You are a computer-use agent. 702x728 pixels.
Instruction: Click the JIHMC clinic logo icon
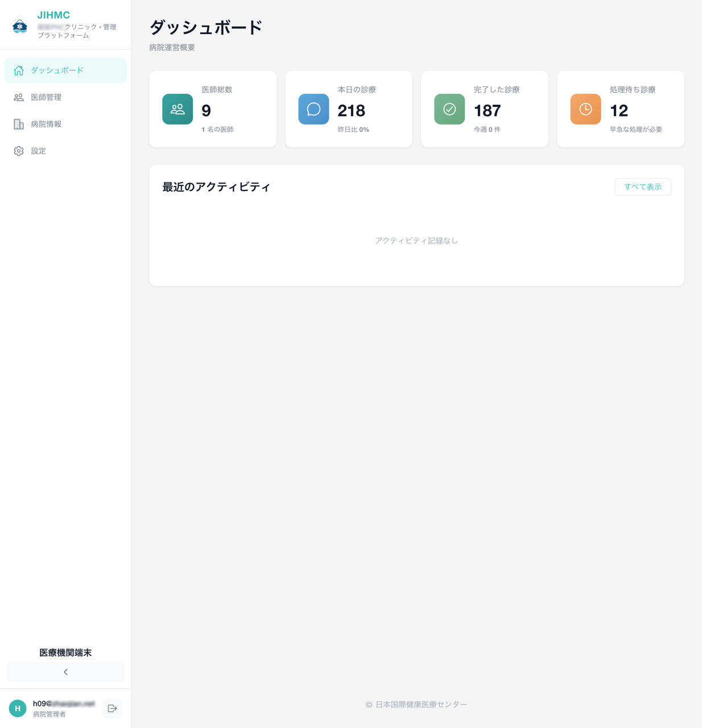(x=19, y=24)
